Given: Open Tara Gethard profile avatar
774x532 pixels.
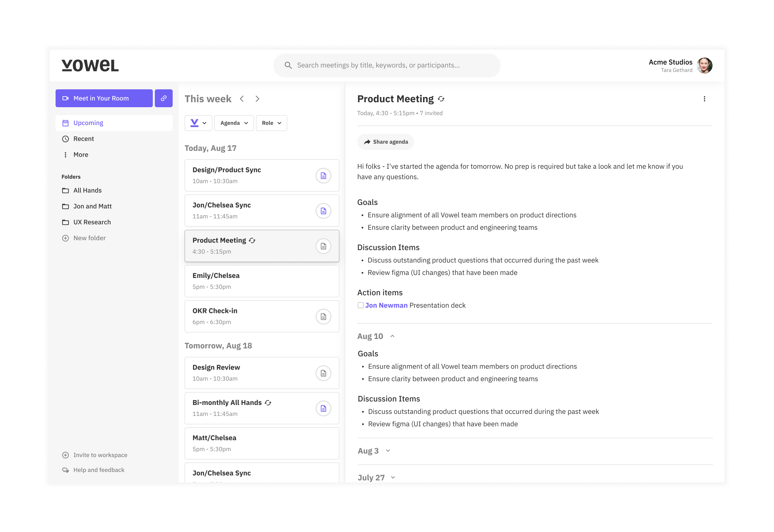Looking at the screenshot, I should [704, 65].
